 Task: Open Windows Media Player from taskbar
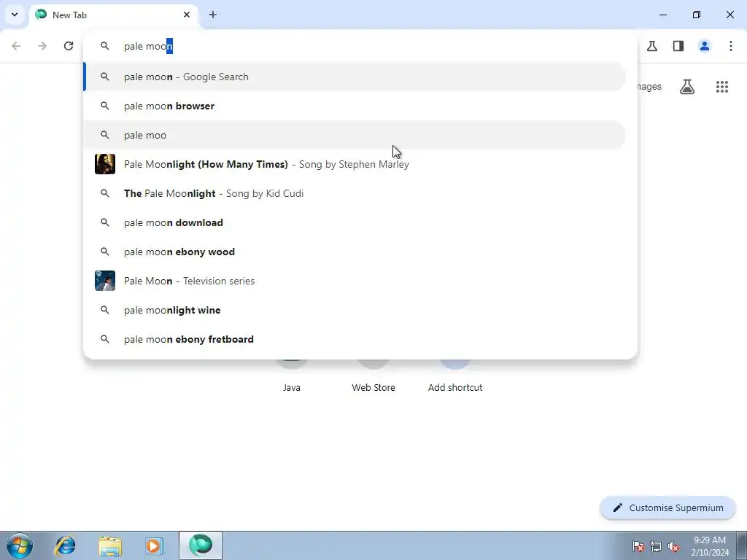pos(155,545)
